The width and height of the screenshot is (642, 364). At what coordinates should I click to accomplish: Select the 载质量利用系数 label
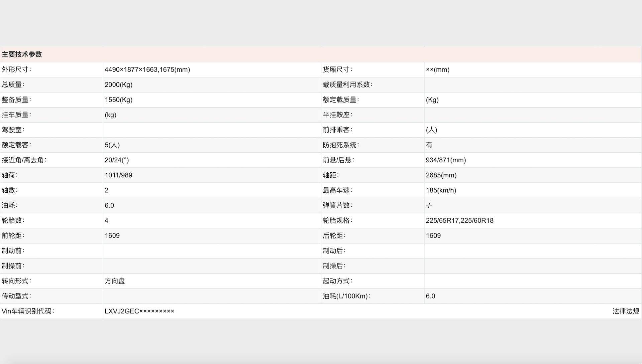[347, 84]
